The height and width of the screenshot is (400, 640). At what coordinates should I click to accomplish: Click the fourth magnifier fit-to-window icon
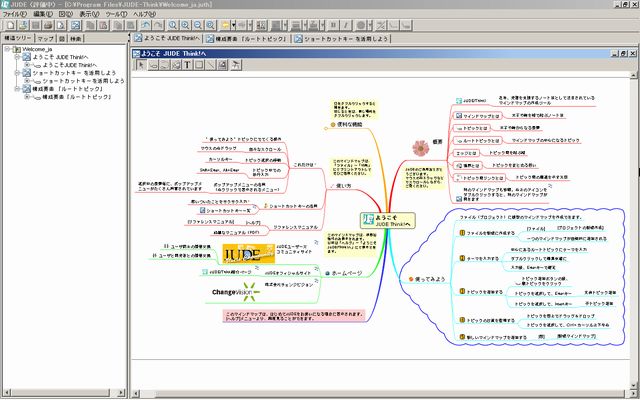[x=210, y=25]
